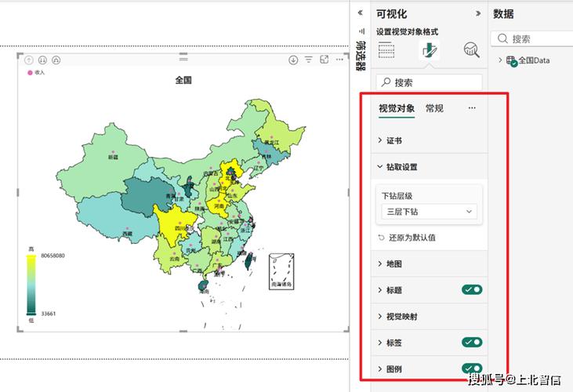Click the 数据 pane header
Image resolution: width=573 pixels, height=392 pixels.
(503, 14)
